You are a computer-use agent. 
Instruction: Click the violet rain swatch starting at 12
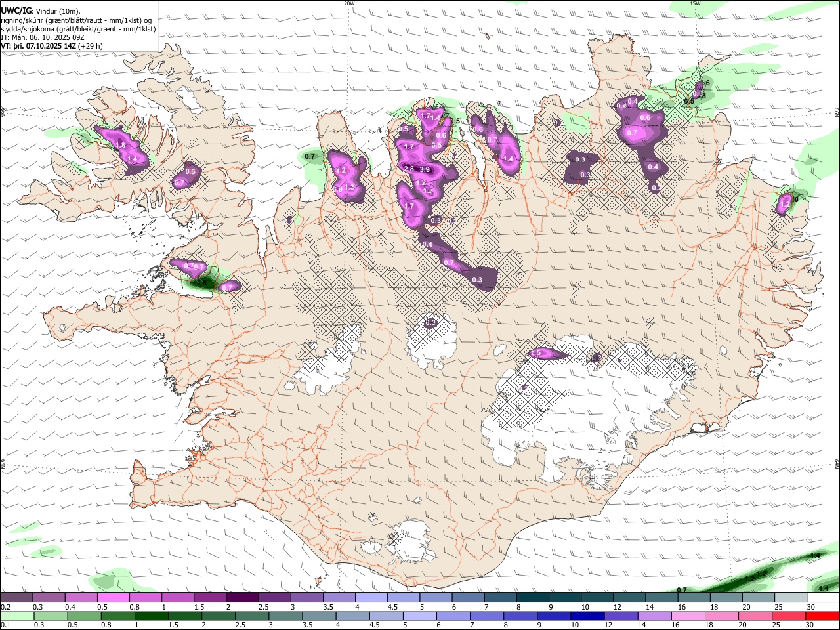point(621,616)
